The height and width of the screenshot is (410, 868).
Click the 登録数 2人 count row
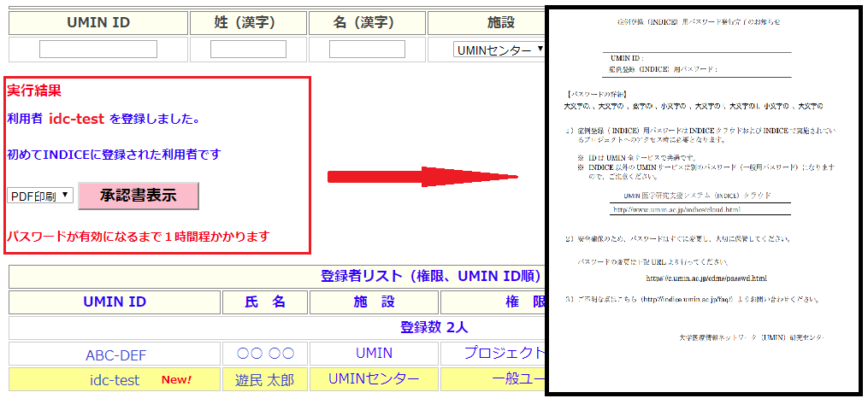click(x=434, y=327)
